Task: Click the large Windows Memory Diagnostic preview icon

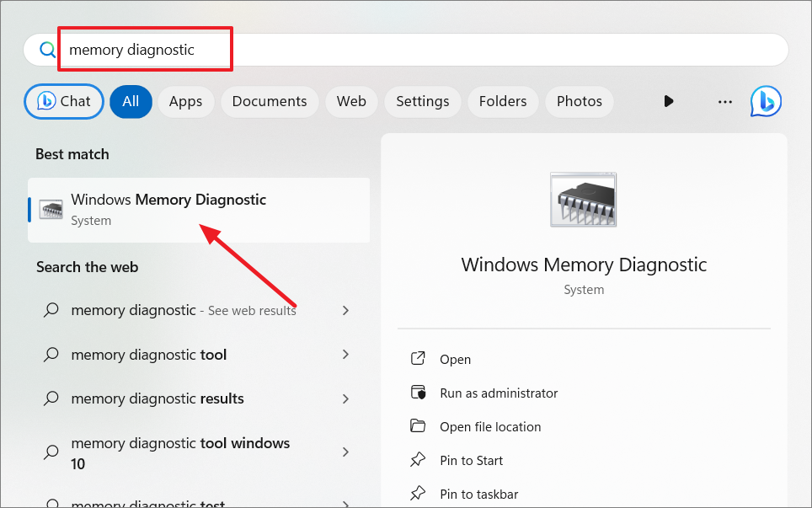Action: [583, 200]
